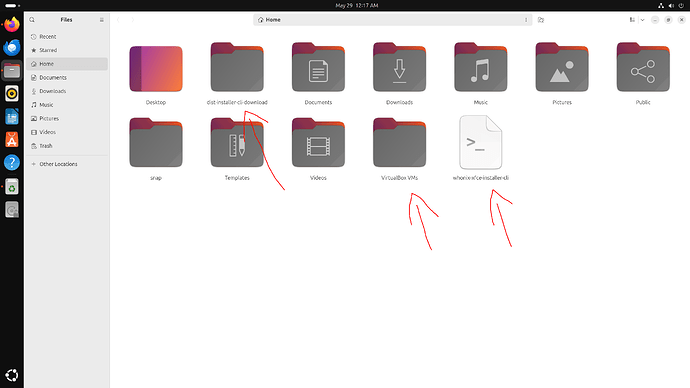Open the Music folder in main view

(481, 67)
